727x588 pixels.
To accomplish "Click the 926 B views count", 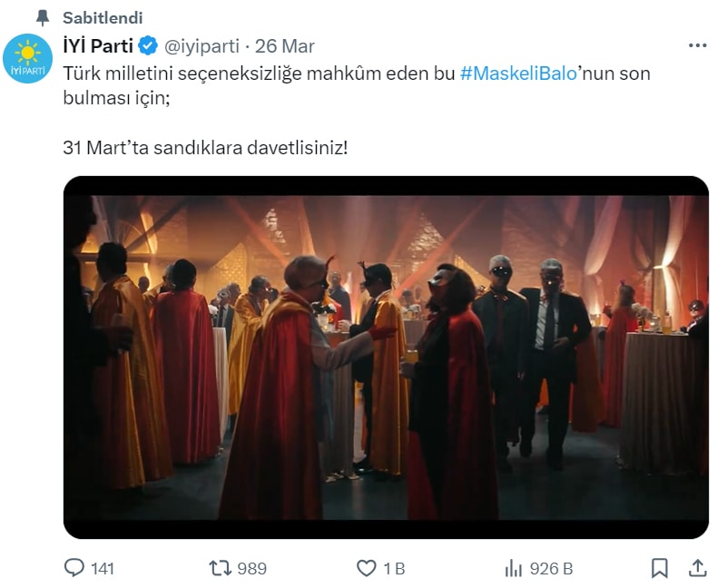I will coord(551,569).
